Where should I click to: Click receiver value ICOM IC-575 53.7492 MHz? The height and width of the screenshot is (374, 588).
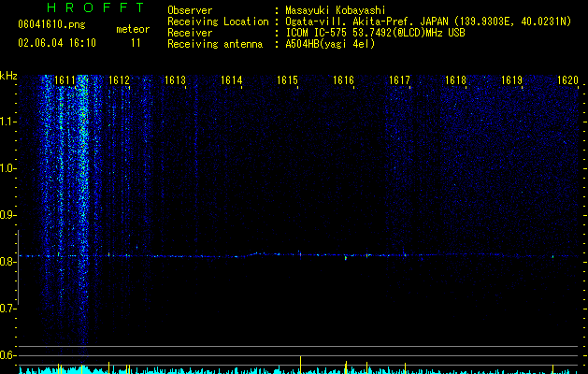pyautogui.click(x=375, y=33)
